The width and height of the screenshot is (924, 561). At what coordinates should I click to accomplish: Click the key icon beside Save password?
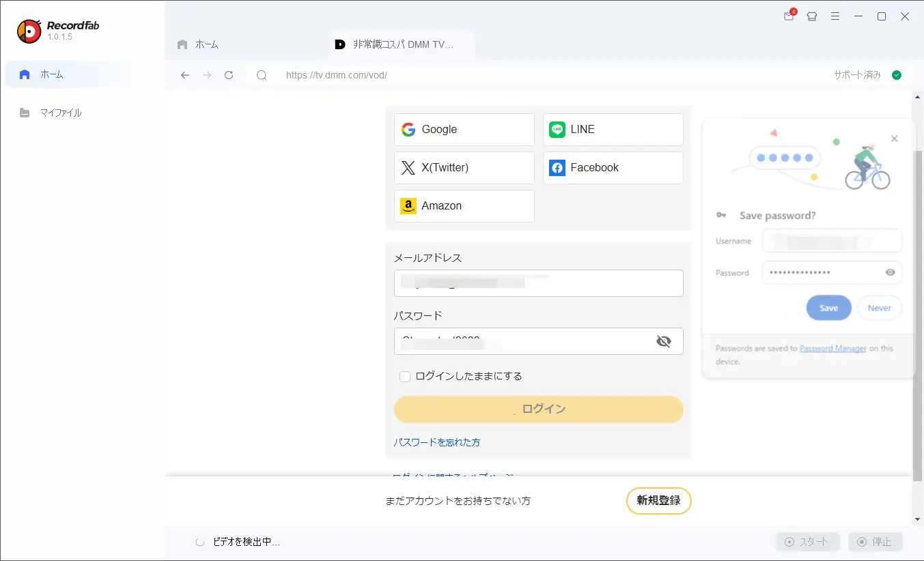click(x=721, y=215)
